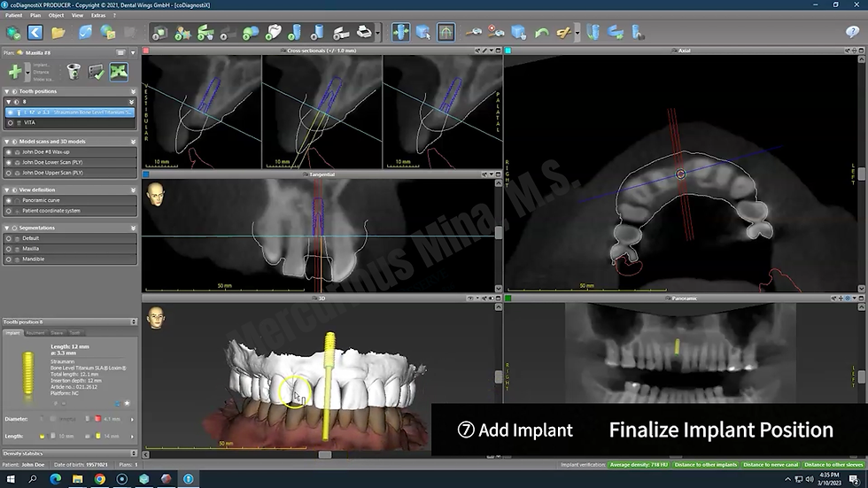868x488 pixels.
Task: Click the printer icon in toolbar
Action: pos(363,33)
